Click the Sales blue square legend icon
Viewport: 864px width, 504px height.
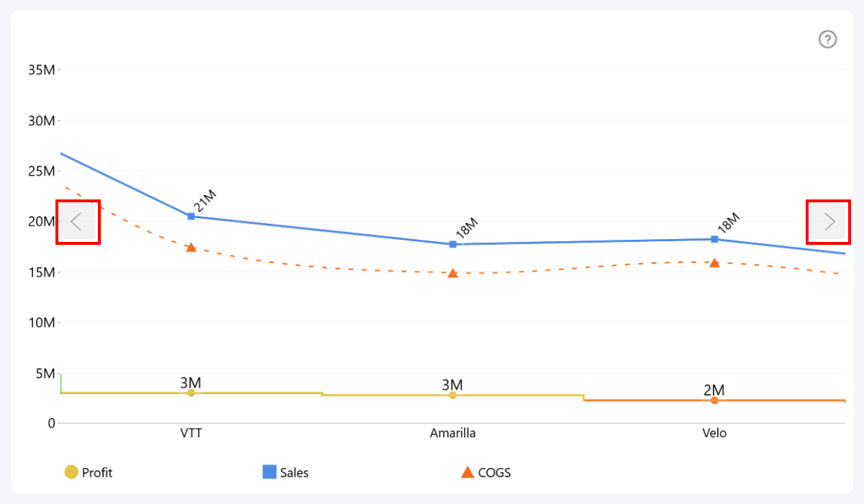(269, 472)
